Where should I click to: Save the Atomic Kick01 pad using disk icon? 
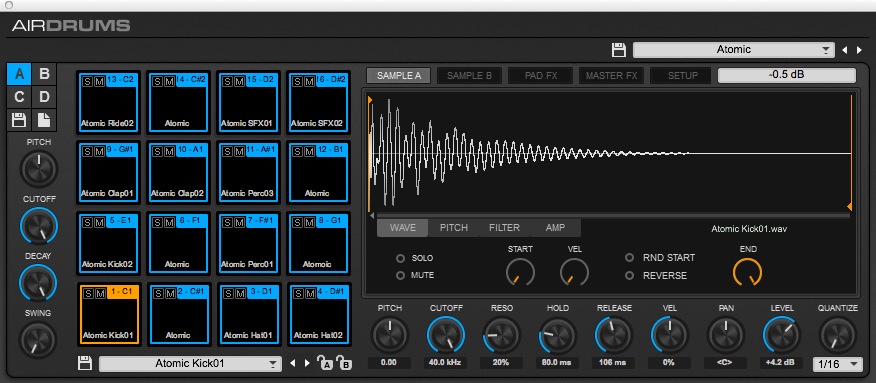pos(84,363)
